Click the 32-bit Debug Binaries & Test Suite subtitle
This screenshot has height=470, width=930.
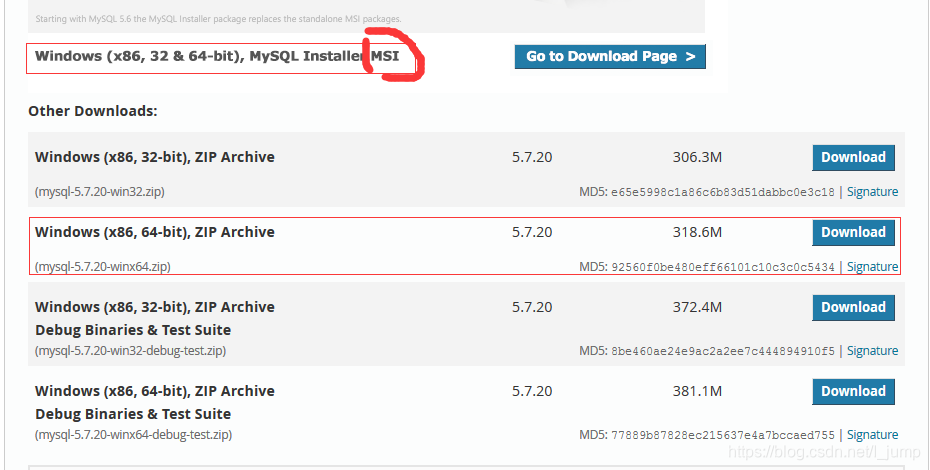click(x=133, y=330)
